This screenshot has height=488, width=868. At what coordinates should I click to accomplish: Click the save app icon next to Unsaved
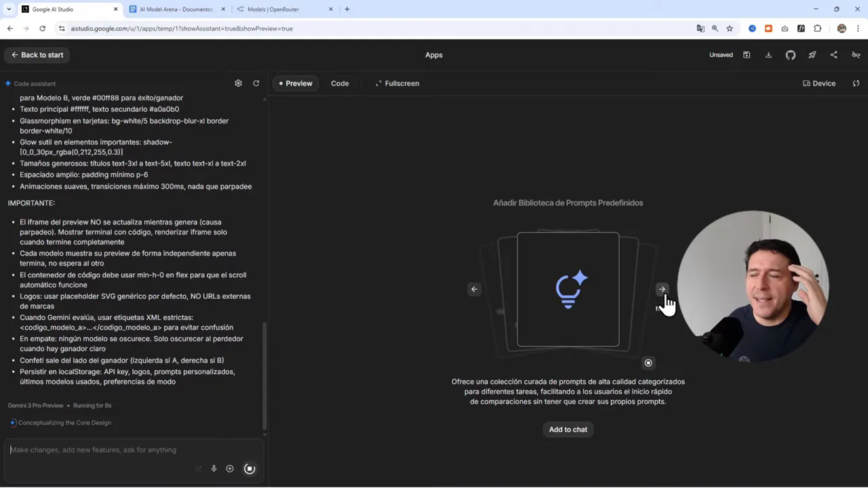click(x=746, y=55)
